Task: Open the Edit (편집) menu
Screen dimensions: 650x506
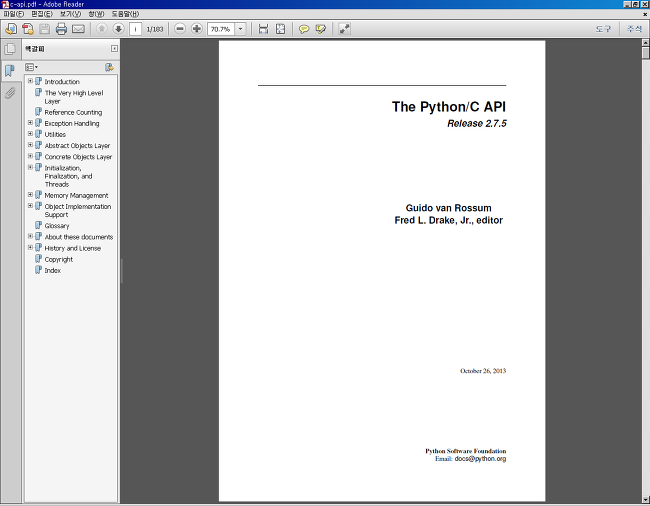Action: pos(42,14)
